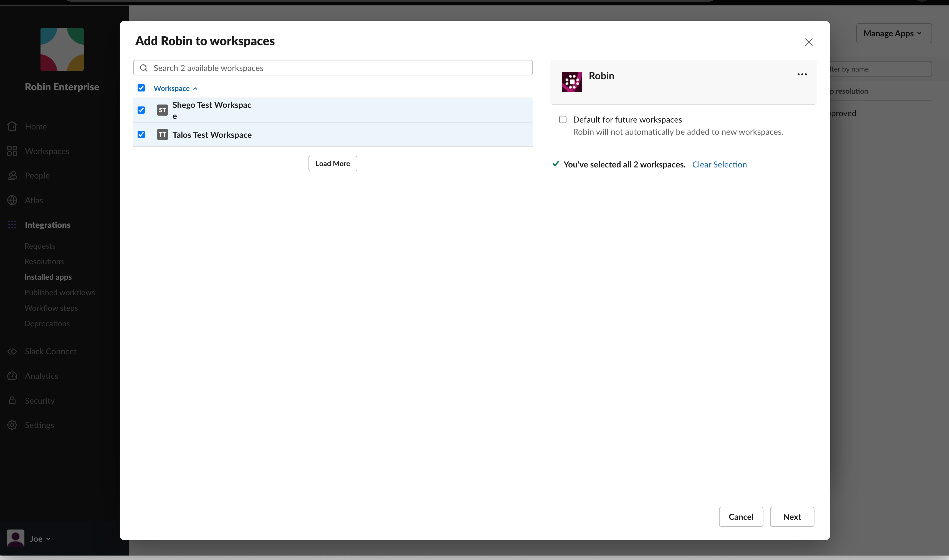This screenshot has height=560, width=949.
Task: Select the Security lock icon
Action: pos(12,400)
